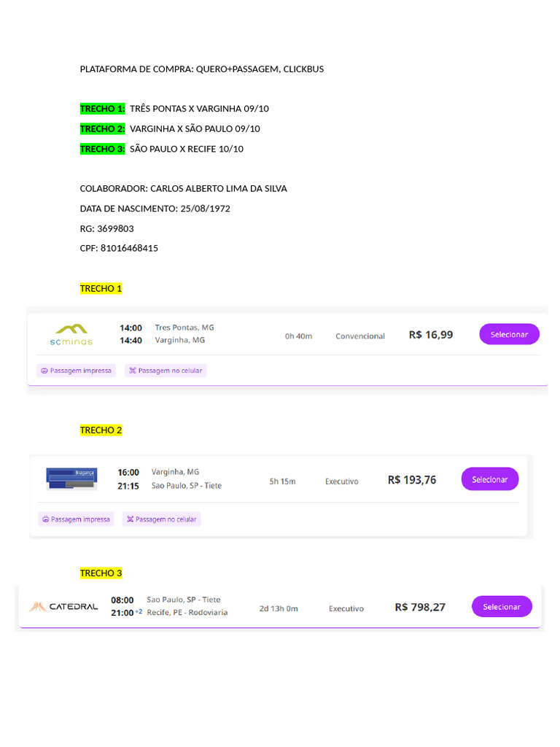Click the 14:00 departure time
This screenshot has height=747, width=560.
point(131,328)
